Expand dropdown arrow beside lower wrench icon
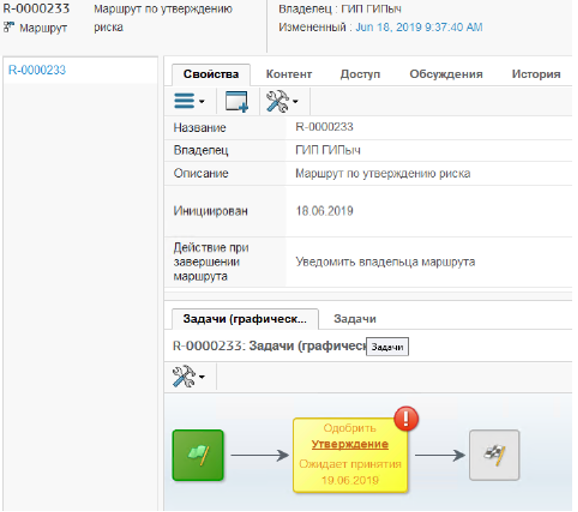Screen dimensions: 578x512 coord(202,377)
